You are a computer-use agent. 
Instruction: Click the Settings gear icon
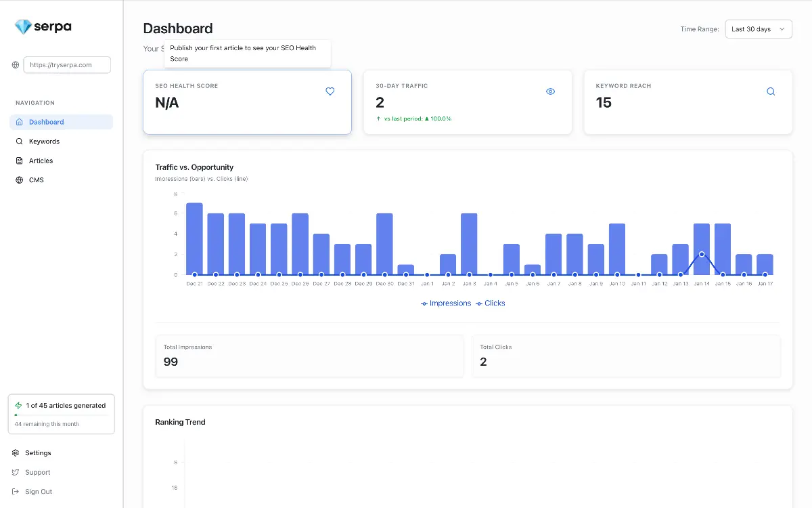[x=16, y=453]
